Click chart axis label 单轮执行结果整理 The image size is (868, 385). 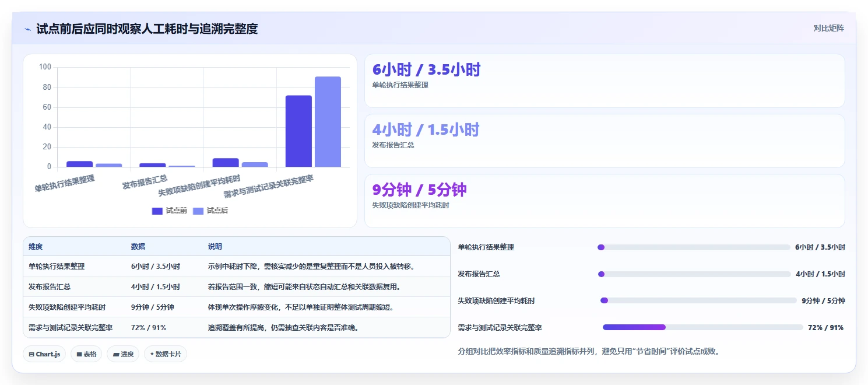(x=64, y=184)
